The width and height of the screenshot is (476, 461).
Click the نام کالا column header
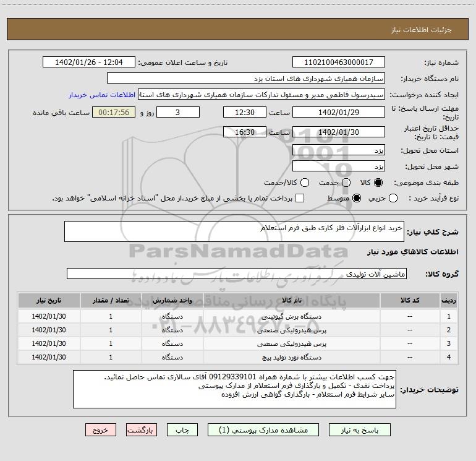pos(291,301)
